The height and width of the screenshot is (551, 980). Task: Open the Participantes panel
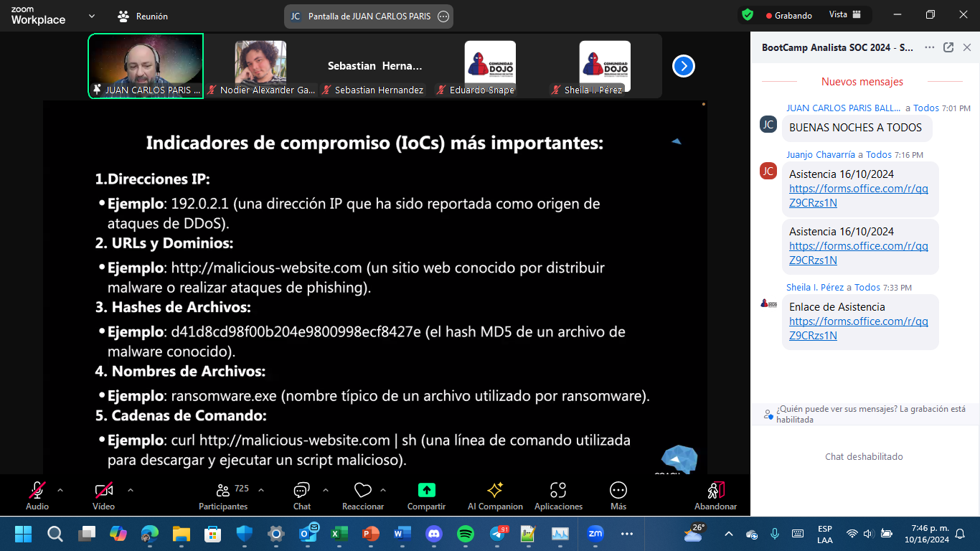click(224, 495)
